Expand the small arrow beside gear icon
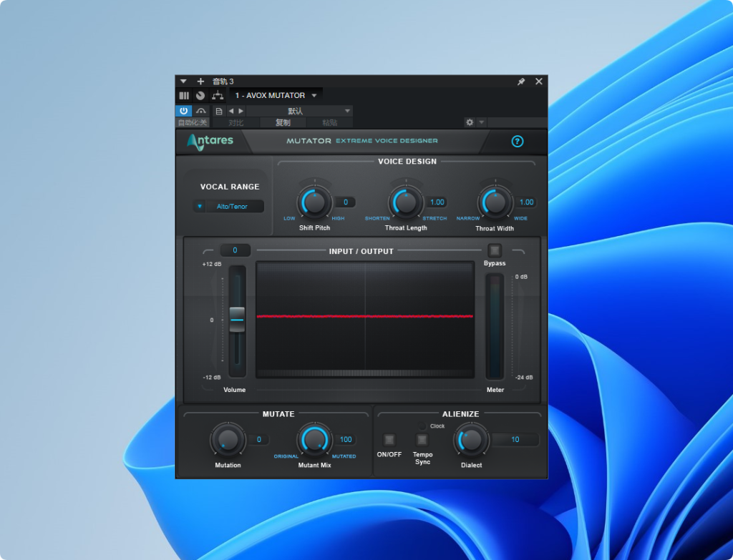 click(482, 122)
